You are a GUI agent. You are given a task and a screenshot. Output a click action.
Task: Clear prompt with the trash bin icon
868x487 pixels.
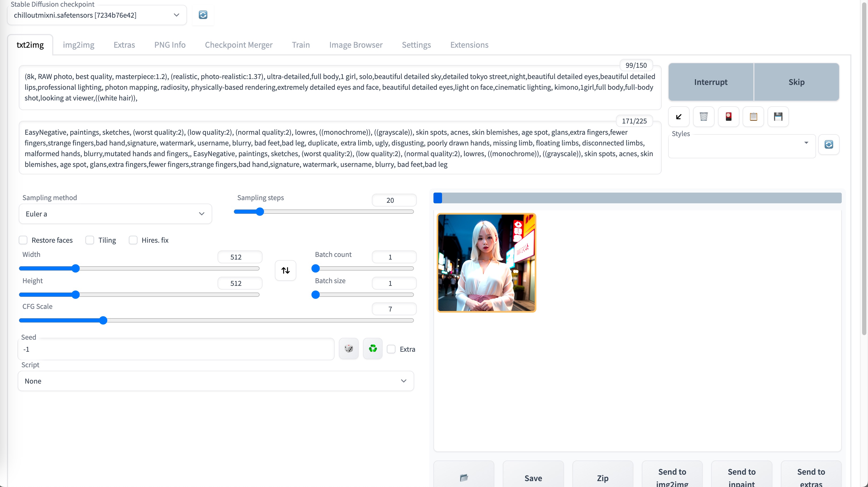click(x=704, y=117)
